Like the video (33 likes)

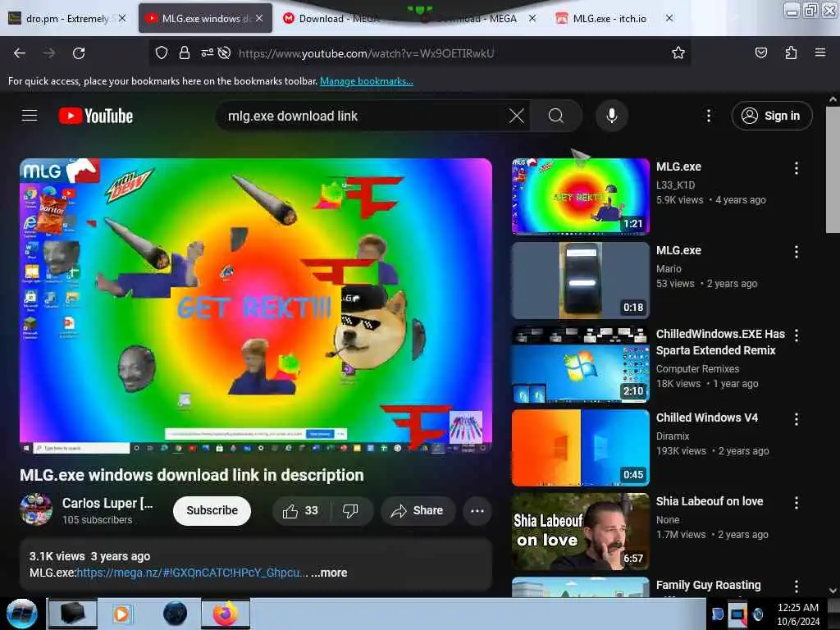[301, 511]
